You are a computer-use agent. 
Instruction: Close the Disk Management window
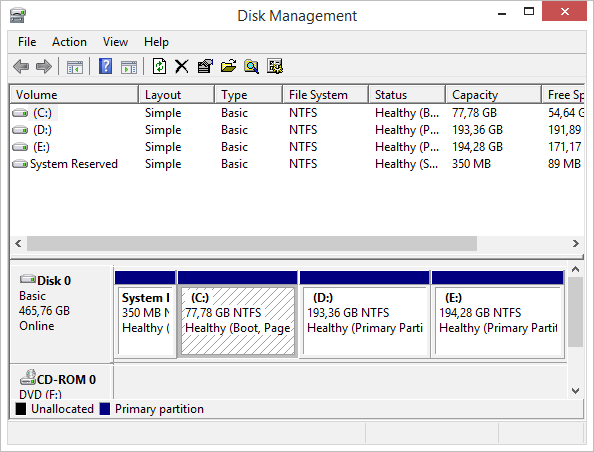(564, 11)
